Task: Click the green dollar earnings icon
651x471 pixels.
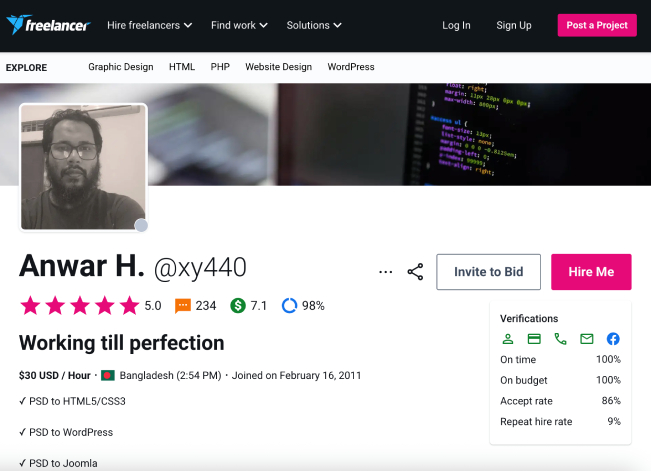Action: click(238, 306)
